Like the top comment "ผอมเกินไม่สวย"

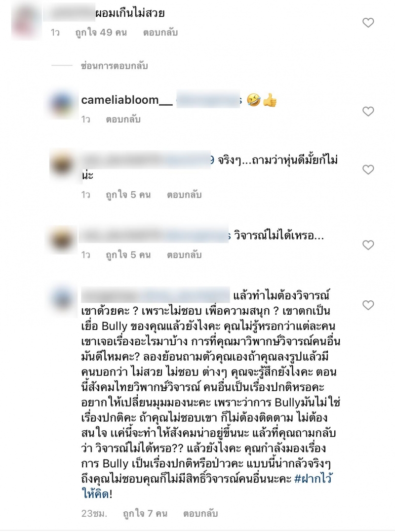(x=368, y=23)
